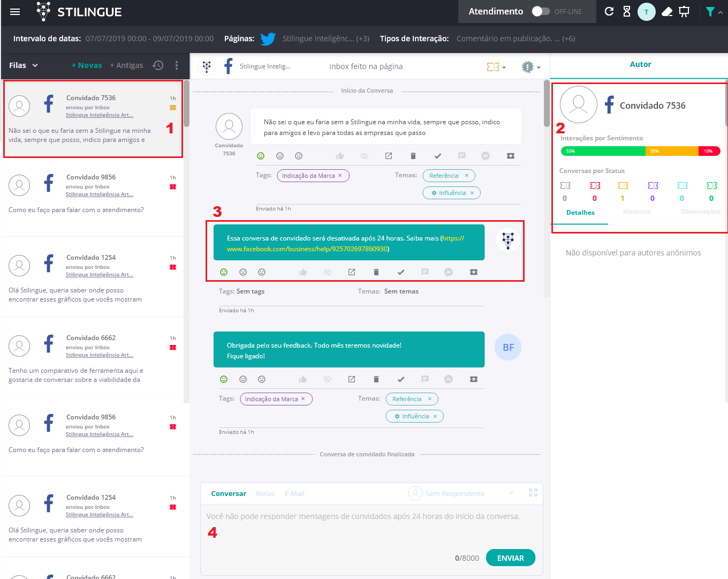Click red 10% sentiment bar segment
This screenshot has width=728, height=579.
click(709, 151)
